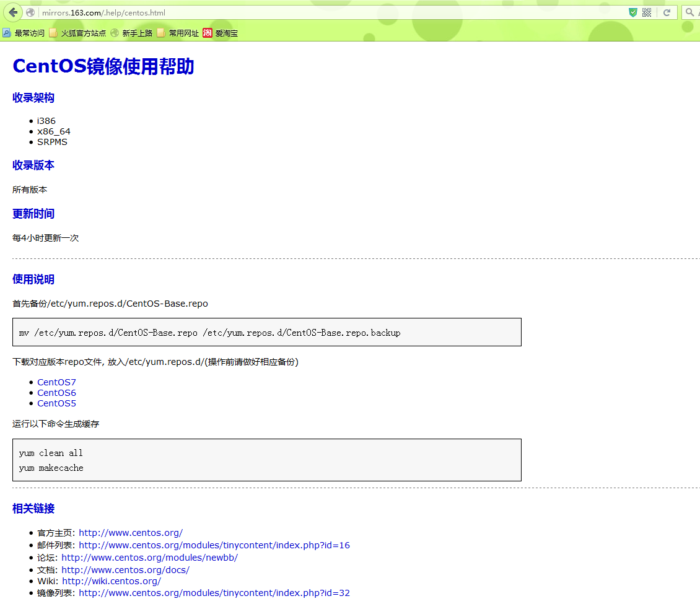
Task: Go back with the browser back arrow
Action: 13,12
